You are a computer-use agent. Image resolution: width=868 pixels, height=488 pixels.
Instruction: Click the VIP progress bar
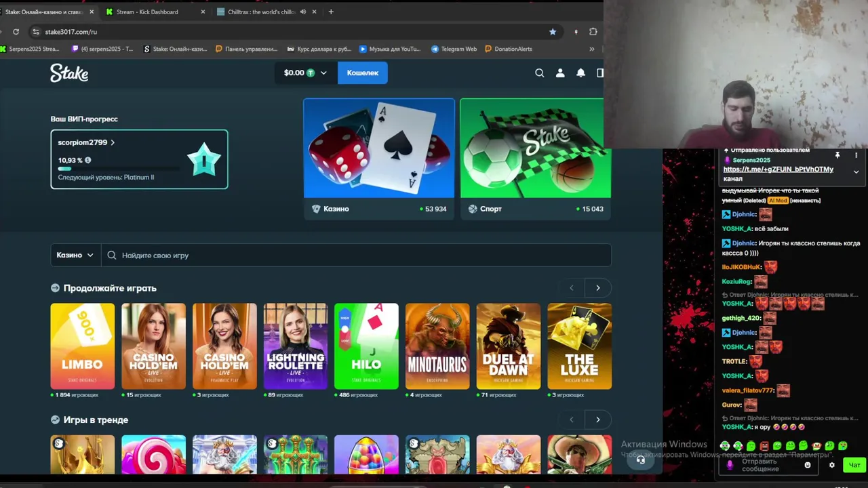click(x=119, y=168)
